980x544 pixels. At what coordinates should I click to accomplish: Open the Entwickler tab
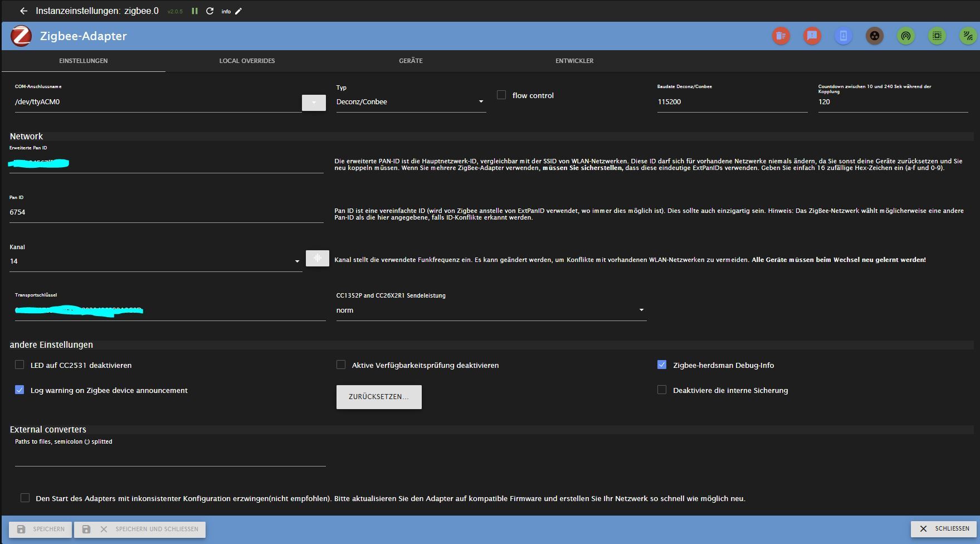[574, 61]
